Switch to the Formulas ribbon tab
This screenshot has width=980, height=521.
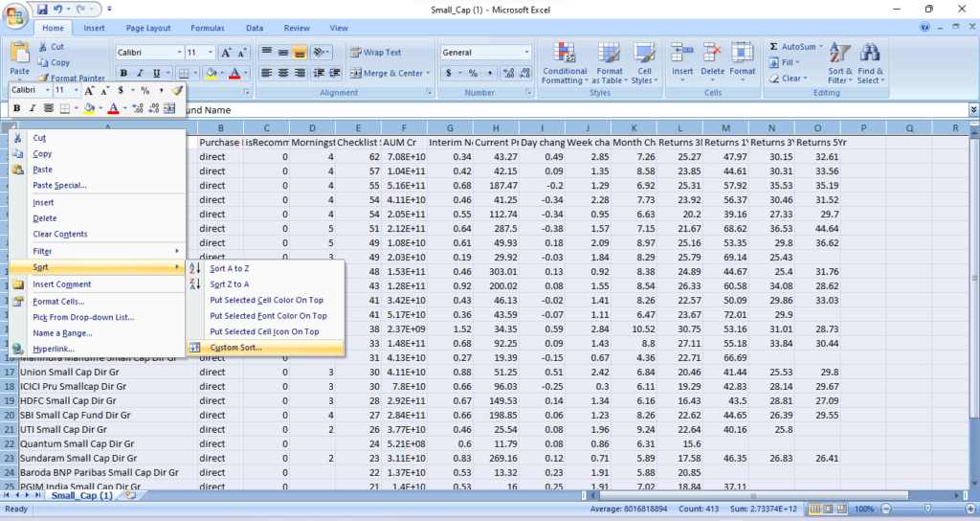click(x=208, y=28)
